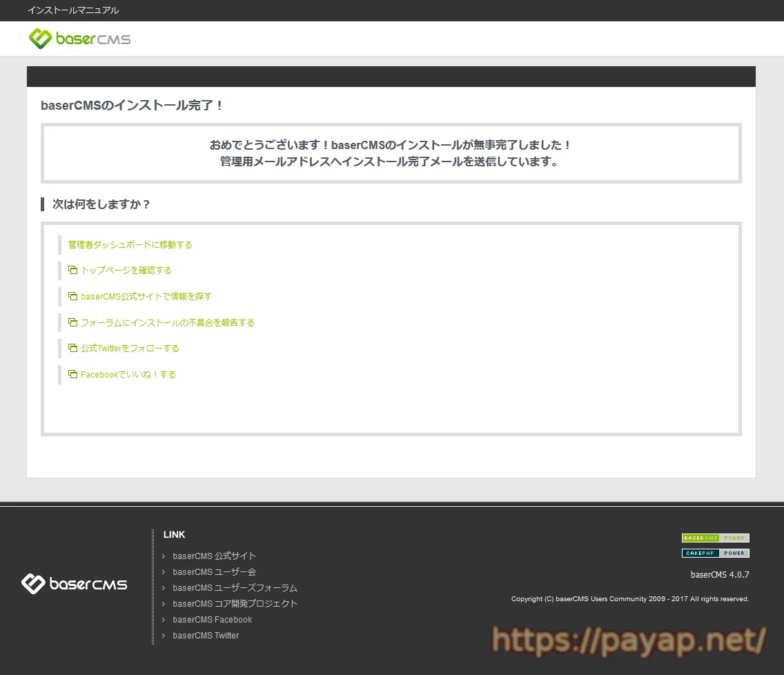This screenshot has width=784, height=675.
Task: Open footer link baserCMS Facebook
Action: 213,620
